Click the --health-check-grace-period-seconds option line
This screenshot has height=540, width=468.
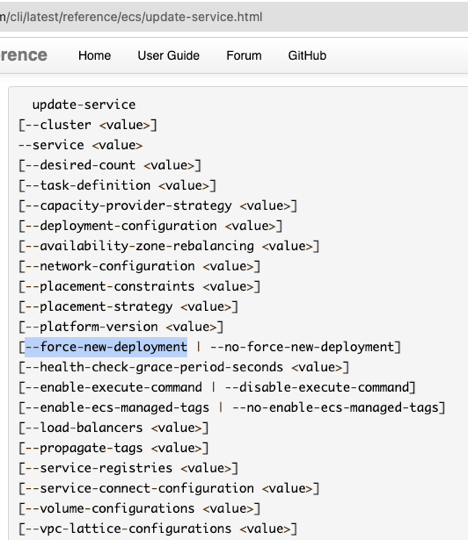coord(184,367)
